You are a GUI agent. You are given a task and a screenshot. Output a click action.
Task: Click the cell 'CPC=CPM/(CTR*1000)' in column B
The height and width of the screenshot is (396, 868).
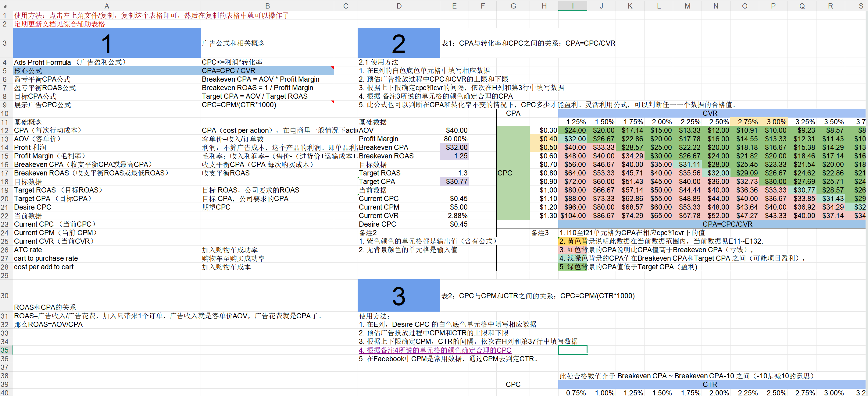[267, 105]
